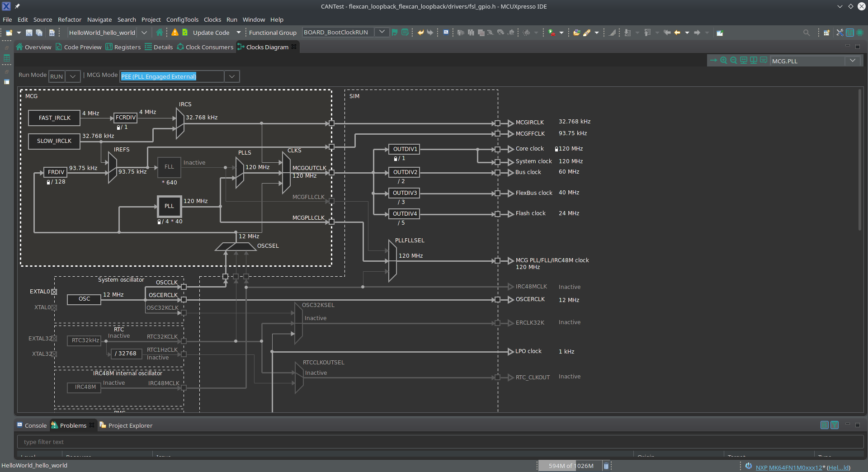868x472 pixels.
Task: Toggle the lock on OUTDIV1 divider
Action: click(x=396, y=159)
